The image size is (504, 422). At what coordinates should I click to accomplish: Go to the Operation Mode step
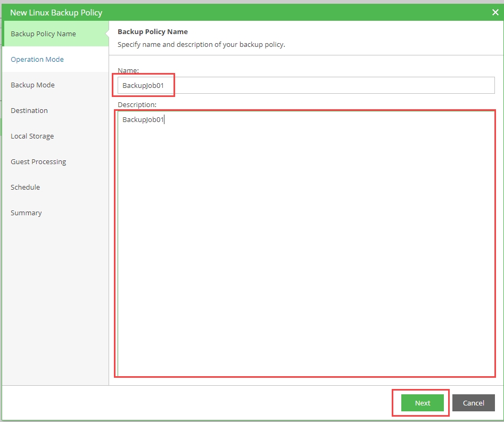37,60
